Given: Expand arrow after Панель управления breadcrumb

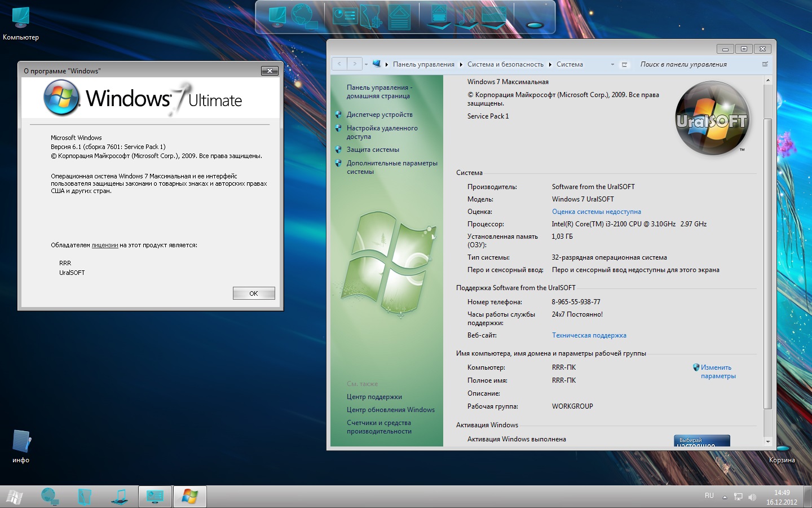Looking at the screenshot, I should pos(461,64).
